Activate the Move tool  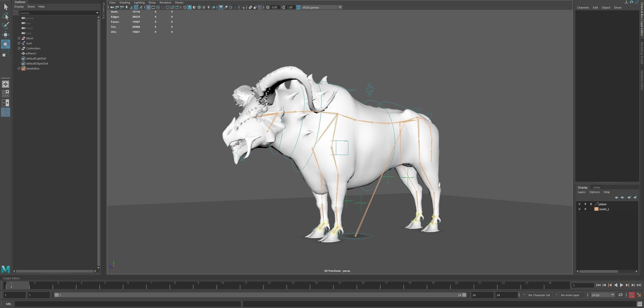(x=6, y=35)
